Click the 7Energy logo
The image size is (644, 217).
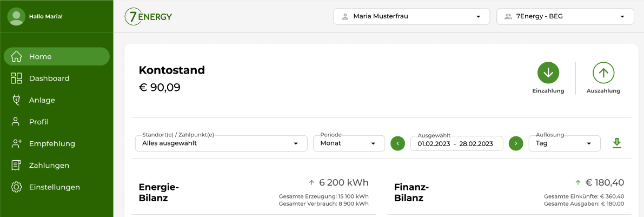pos(148,17)
